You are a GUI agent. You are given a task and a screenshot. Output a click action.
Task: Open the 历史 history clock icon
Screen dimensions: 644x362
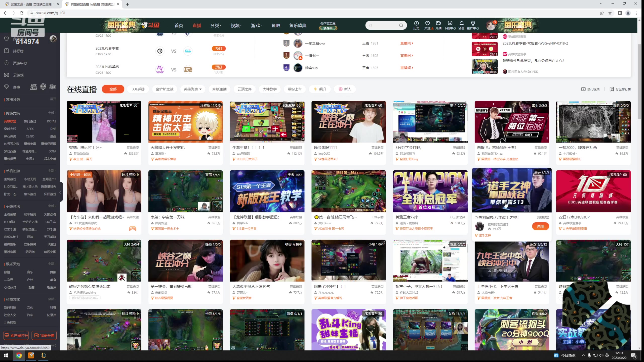point(416,23)
